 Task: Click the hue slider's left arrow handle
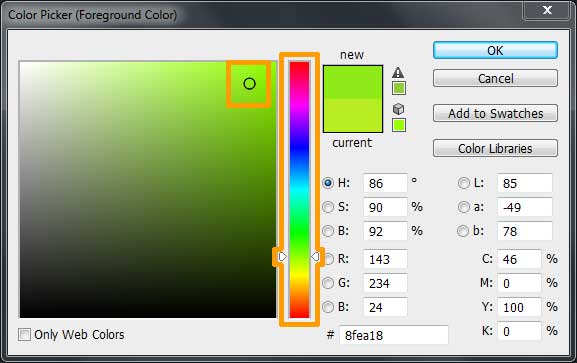(282, 257)
